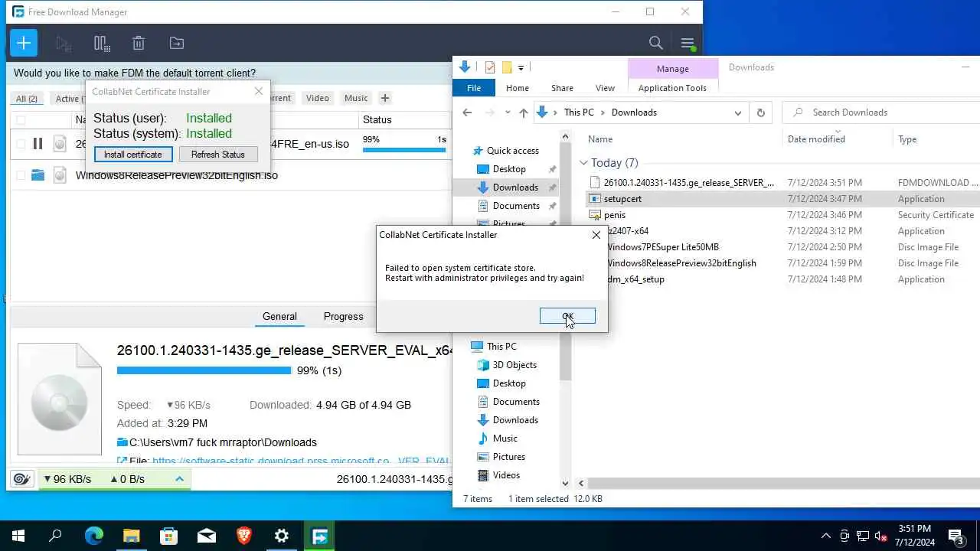Image resolution: width=980 pixels, height=551 pixels.
Task: Go back in File Explorer
Action: point(467,112)
